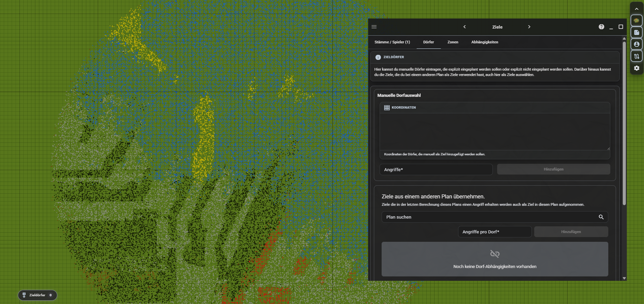
Task: Open the Zonen tab
Action: (453, 42)
